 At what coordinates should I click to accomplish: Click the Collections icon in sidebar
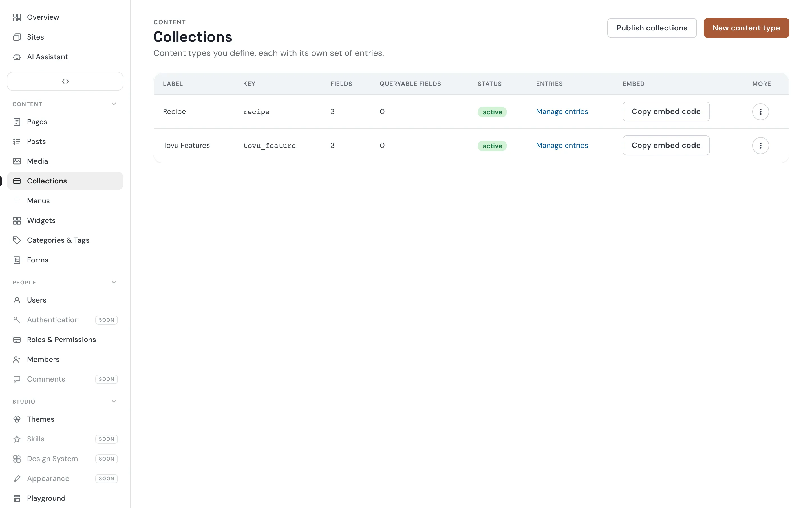17,181
